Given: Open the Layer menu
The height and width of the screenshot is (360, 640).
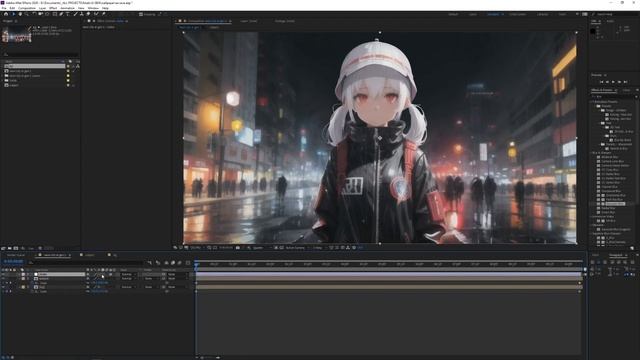Looking at the screenshot, I should (x=42, y=8).
